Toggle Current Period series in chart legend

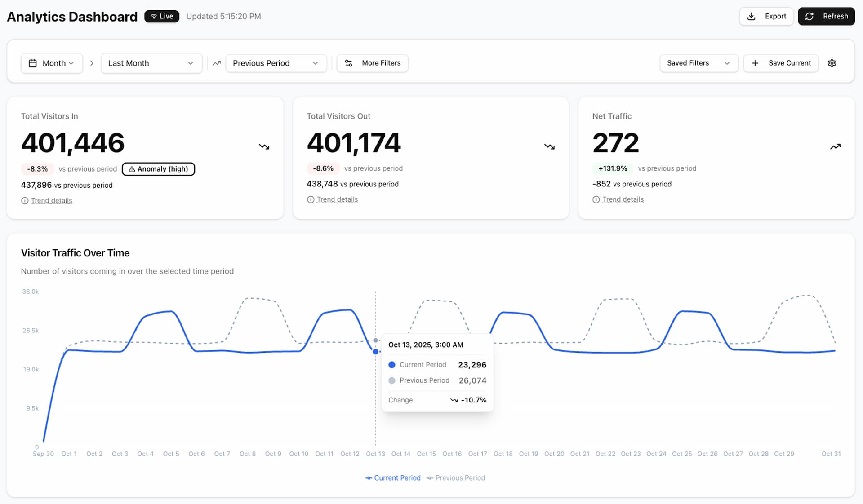tap(393, 478)
